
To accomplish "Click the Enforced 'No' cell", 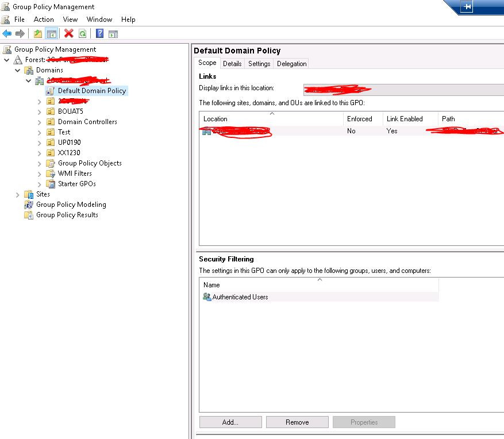I will (x=351, y=131).
